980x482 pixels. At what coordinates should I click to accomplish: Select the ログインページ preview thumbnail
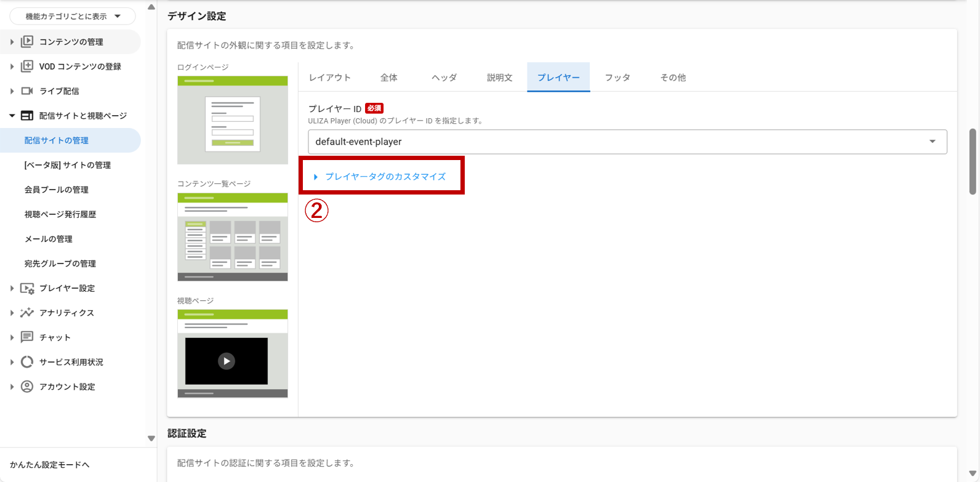(x=233, y=120)
